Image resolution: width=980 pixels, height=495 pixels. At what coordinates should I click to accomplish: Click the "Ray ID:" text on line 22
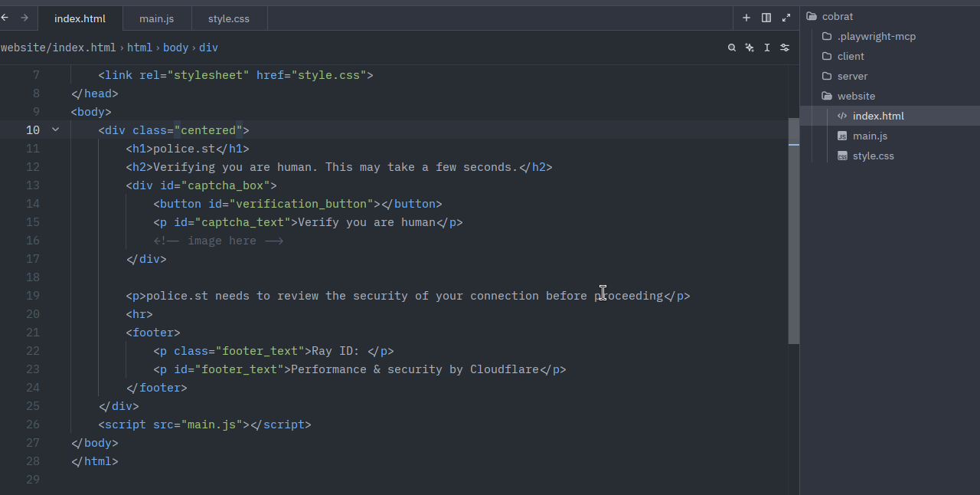[x=336, y=351]
